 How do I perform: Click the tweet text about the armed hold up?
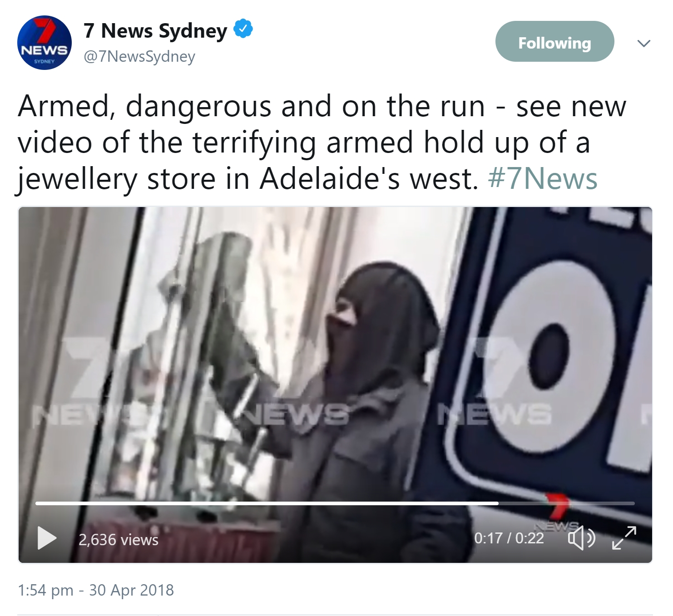[x=322, y=143]
